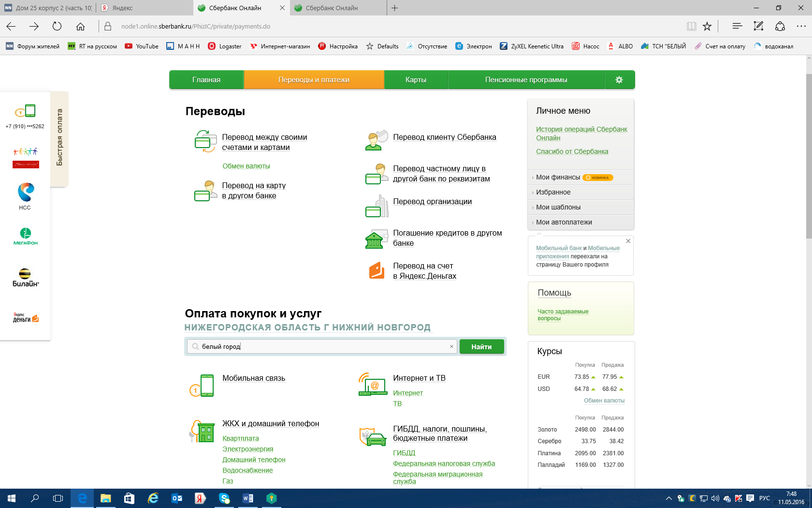Show hidden system tray icons
Image resolution: width=812 pixels, height=508 pixels.
coord(668,498)
